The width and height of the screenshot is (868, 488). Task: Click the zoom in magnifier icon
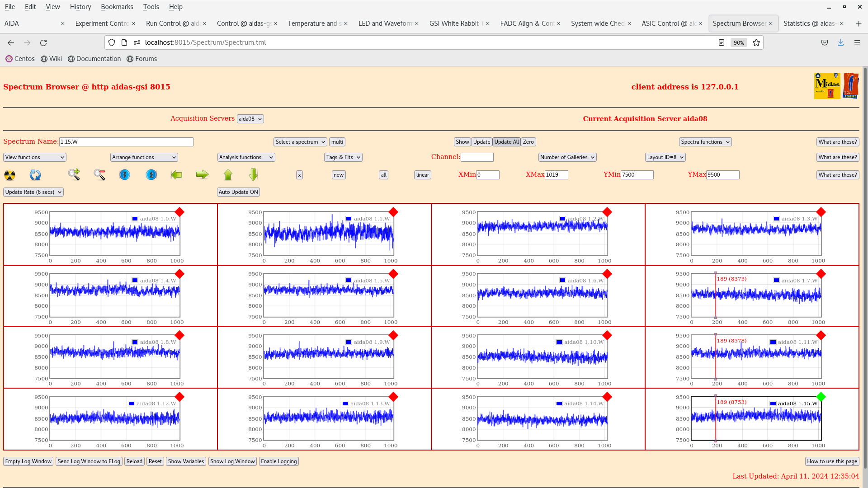(74, 174)
